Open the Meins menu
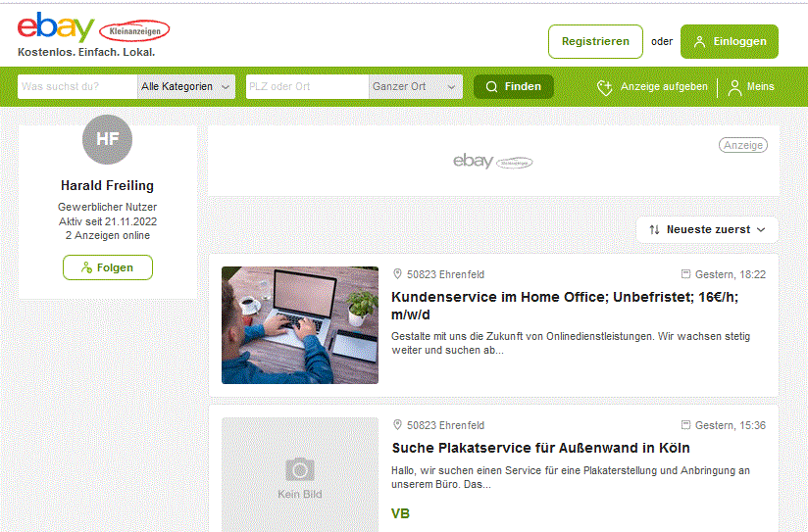Image resolution: width=808 pixels, height=532 pixels. click(751, 87)
